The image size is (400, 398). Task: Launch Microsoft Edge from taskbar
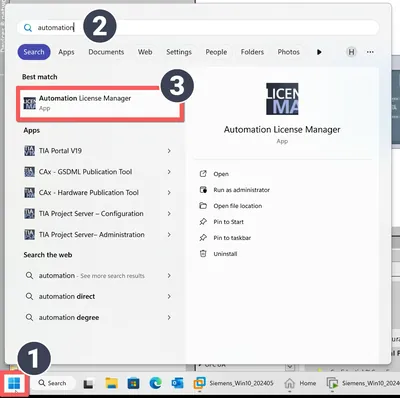coord(155,383)
